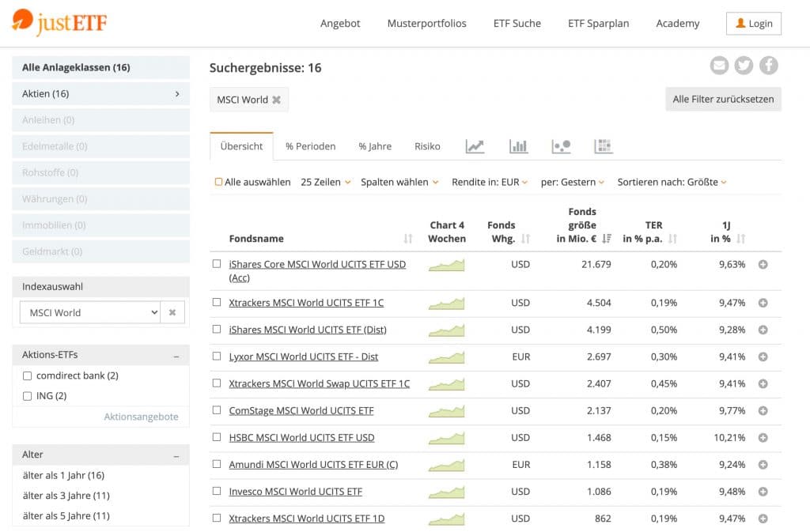Click the justETF logo

click(x=59, y=22)
